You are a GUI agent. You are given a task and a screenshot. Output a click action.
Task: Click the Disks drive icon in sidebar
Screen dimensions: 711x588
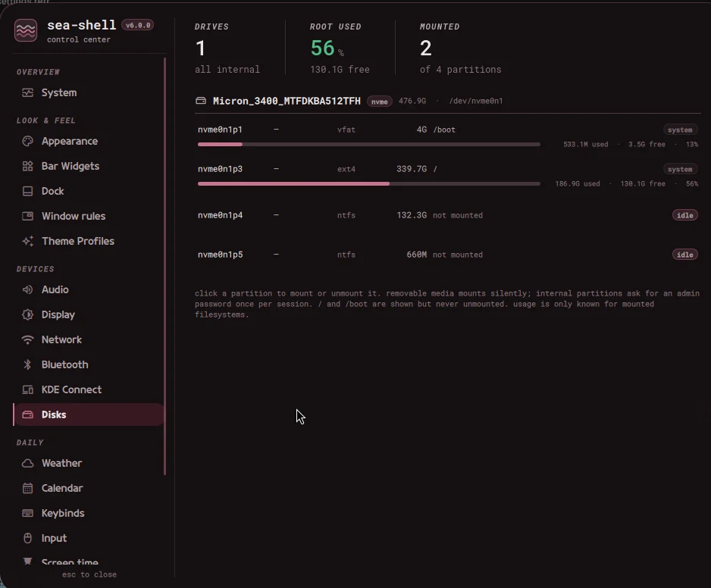point(27,414)
